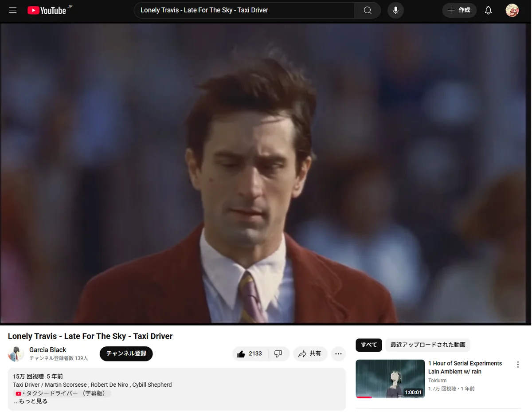The image size is (532, 416).
Task: Select the 最近アップロードされた動画 chip
Action: tap(428, 345)
